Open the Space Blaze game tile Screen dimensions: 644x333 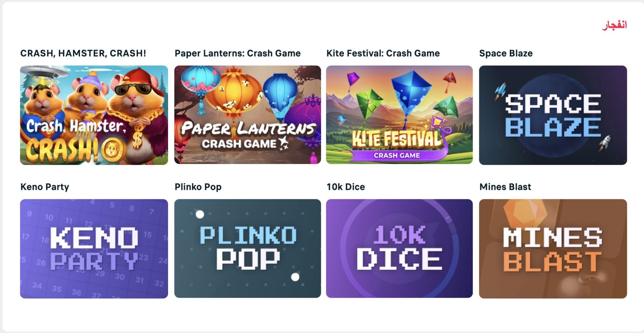tap(553, 115)
